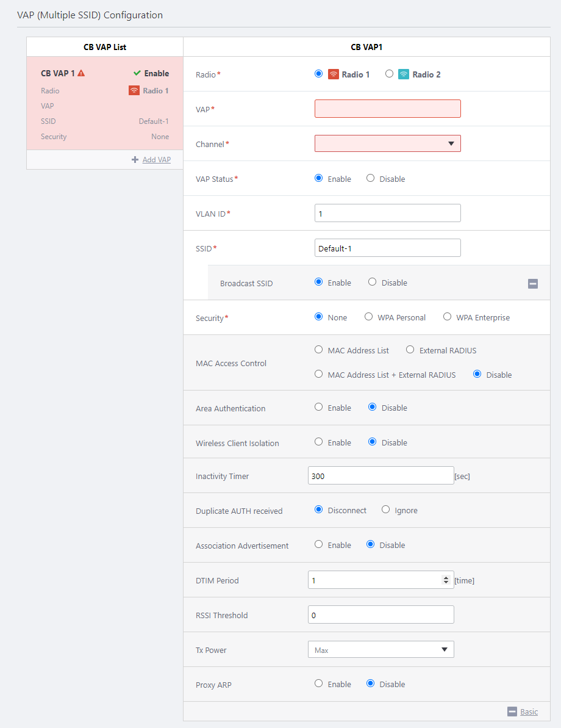Screen dimensions: 561x728
Task: Disable Proxy ARP
Action: coord(370,683)
